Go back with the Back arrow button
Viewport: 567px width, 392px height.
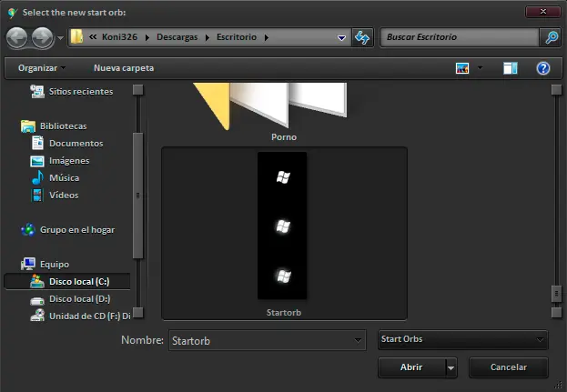[17, 37]
